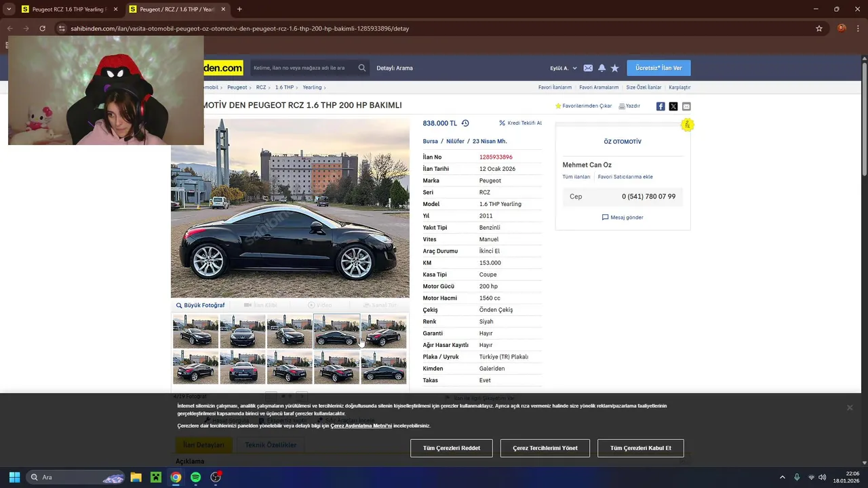Print listing with Yazdır
The height and width of the screenshot is (488, 868).
point(629,106)
